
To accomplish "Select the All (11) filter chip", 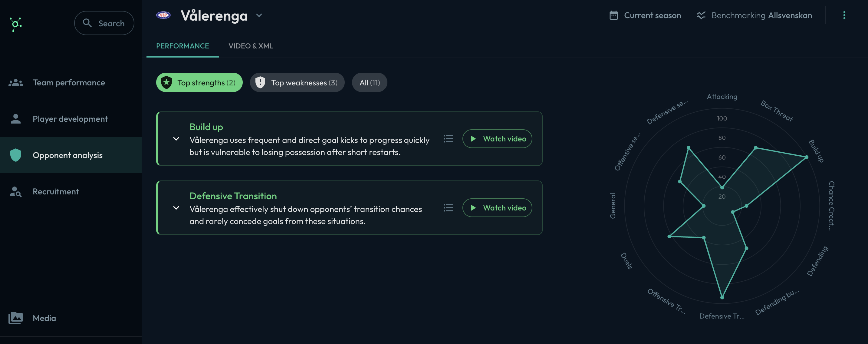I will (x=369, y=82).
